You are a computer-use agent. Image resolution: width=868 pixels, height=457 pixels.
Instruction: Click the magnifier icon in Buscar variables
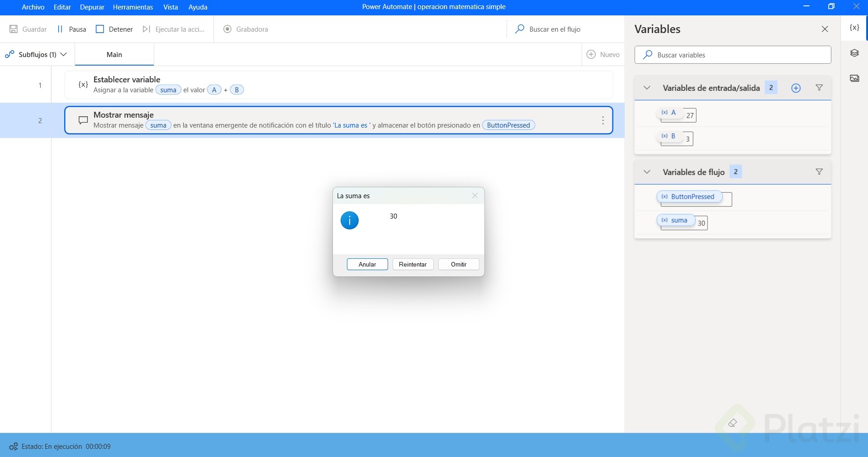tap(648, 55)
